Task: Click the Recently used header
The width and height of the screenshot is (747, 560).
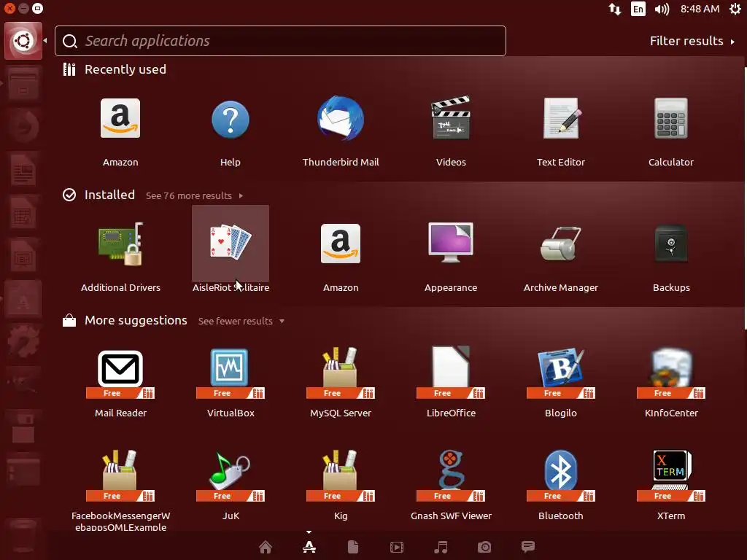Action: click(125, 69)
